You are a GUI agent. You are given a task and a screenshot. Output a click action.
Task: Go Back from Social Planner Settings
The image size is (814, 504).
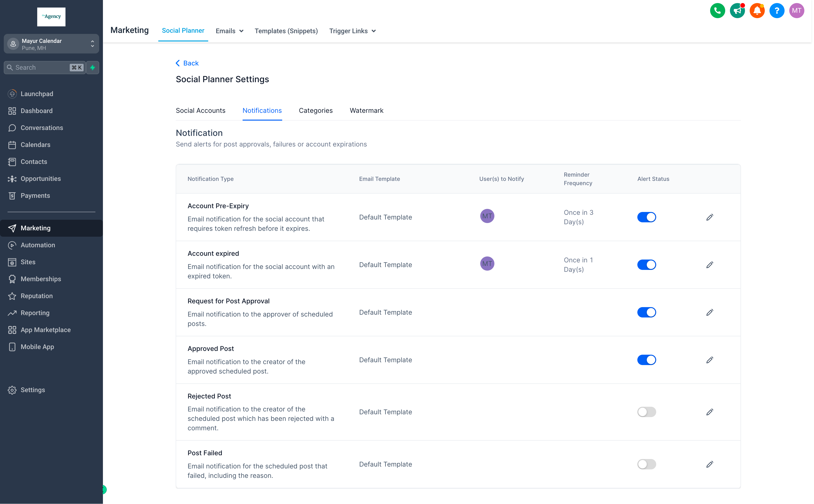point(187,63)
